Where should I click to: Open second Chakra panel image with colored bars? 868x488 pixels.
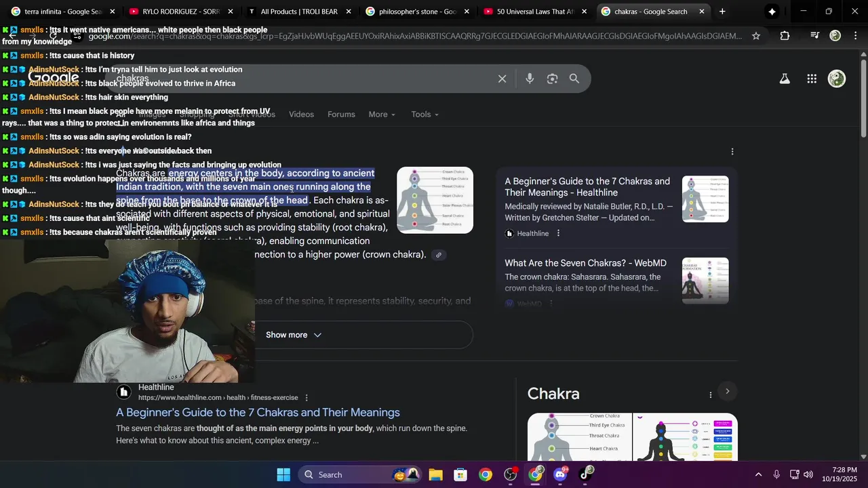[686, 437]
